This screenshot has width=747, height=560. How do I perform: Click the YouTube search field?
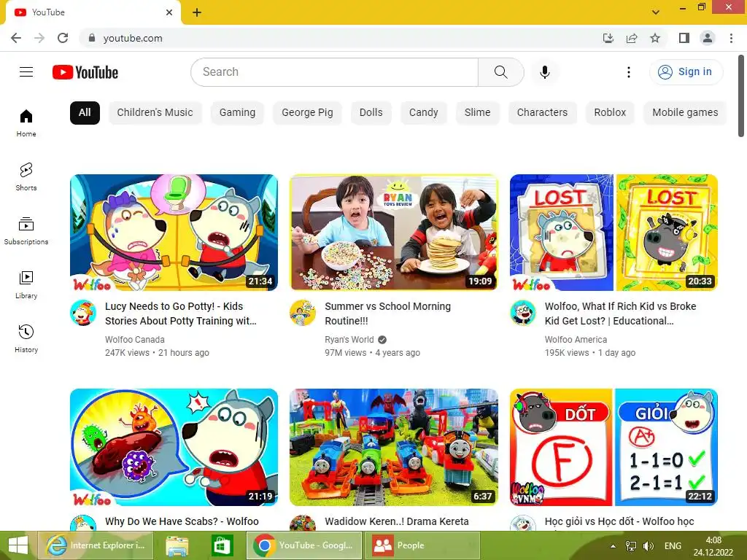(x=334, y=72)
